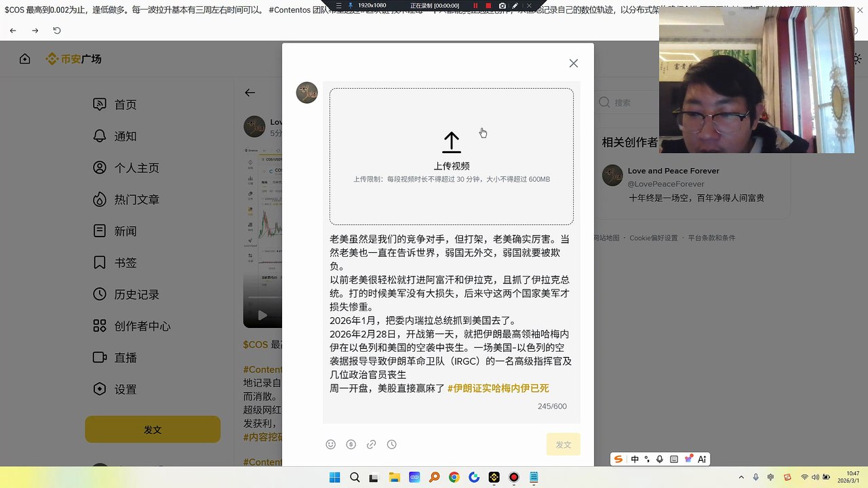Show hidden system tray icons
The image size is (868, 488).
pos(741,478)
